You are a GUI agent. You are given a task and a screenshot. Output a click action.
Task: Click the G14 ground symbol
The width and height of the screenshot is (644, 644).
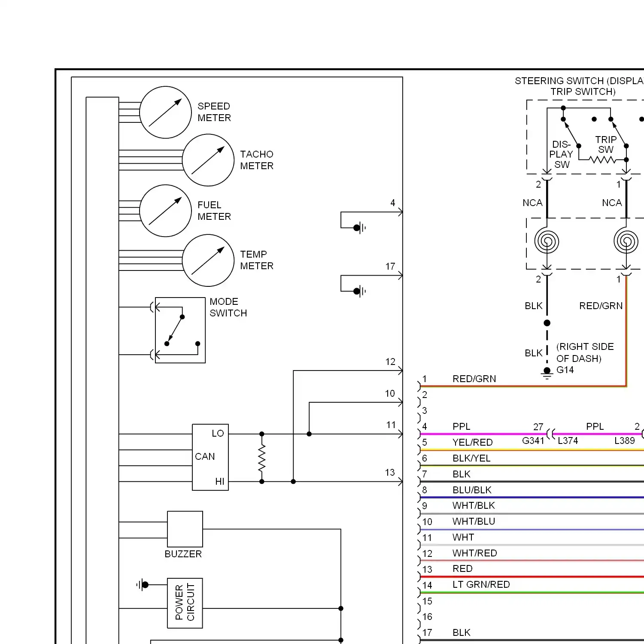547,374
